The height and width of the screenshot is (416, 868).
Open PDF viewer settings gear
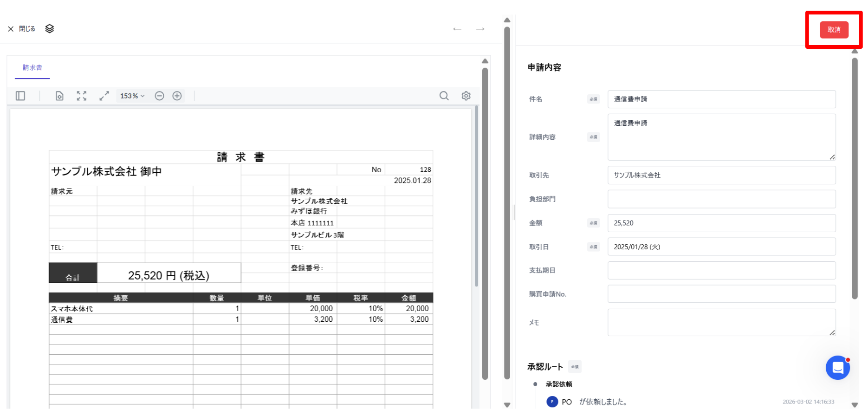(466, 96)
